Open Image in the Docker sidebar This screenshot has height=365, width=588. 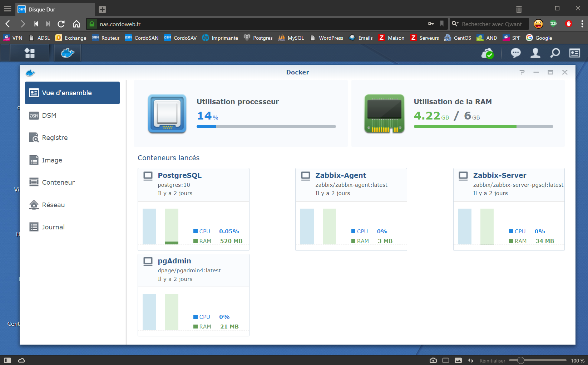(72, 160)
